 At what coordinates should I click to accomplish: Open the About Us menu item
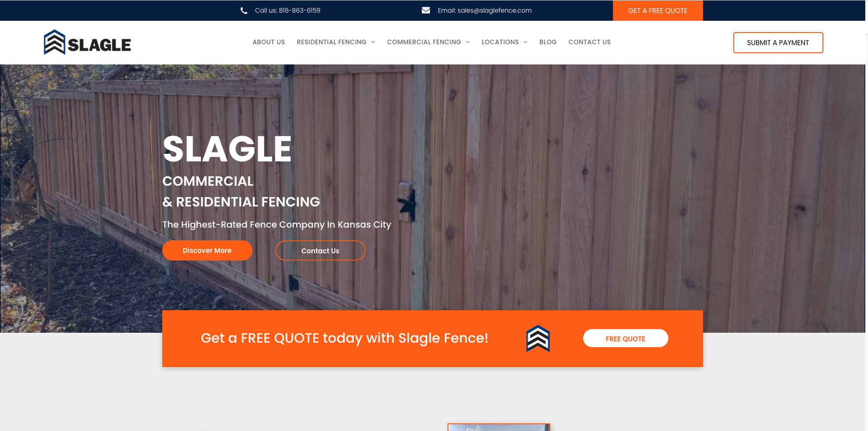[x=269, y=42]
